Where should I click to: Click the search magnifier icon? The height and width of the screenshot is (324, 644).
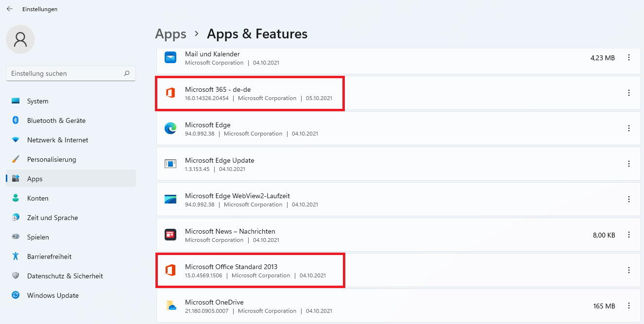pyautogui.click(x=127, y=73)
